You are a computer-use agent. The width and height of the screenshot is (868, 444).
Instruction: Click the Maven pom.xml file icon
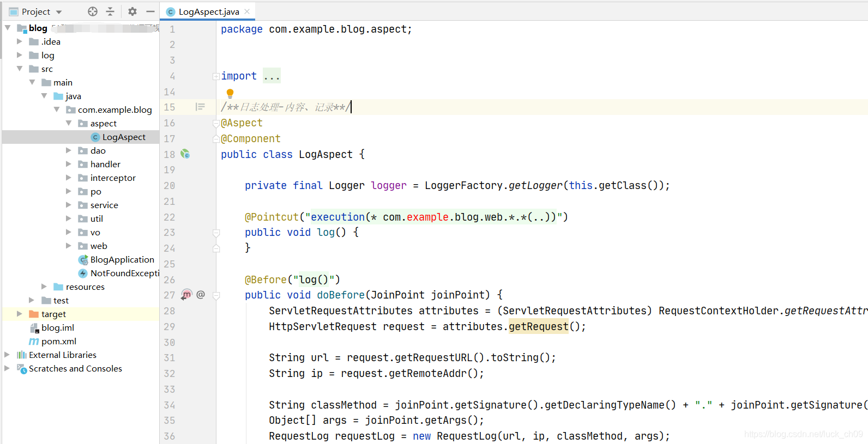34,342
